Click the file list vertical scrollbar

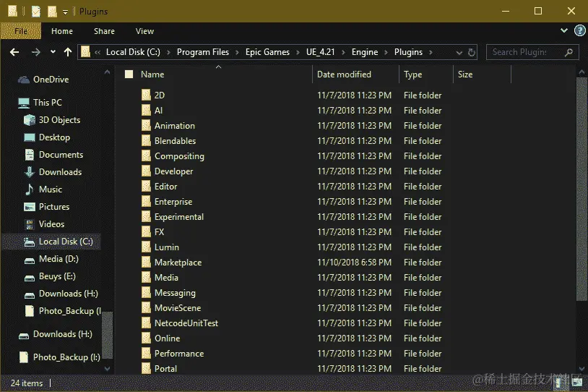[x=581, y=188]
